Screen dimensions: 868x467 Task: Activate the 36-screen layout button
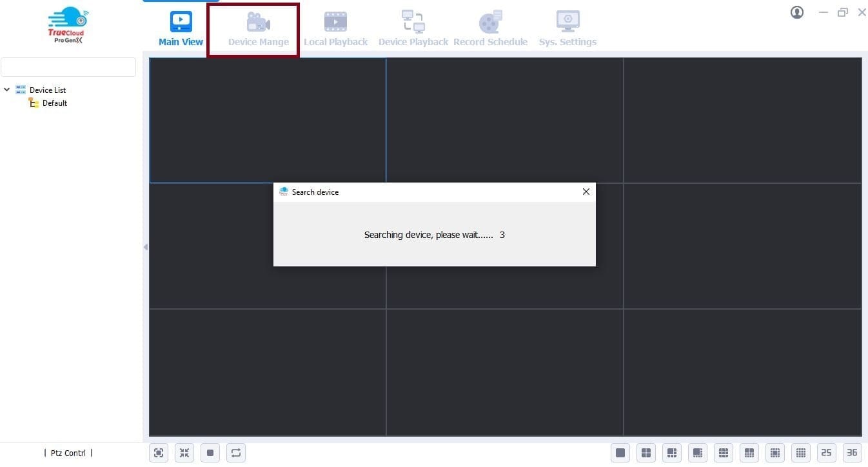click(x=852, y=453)
